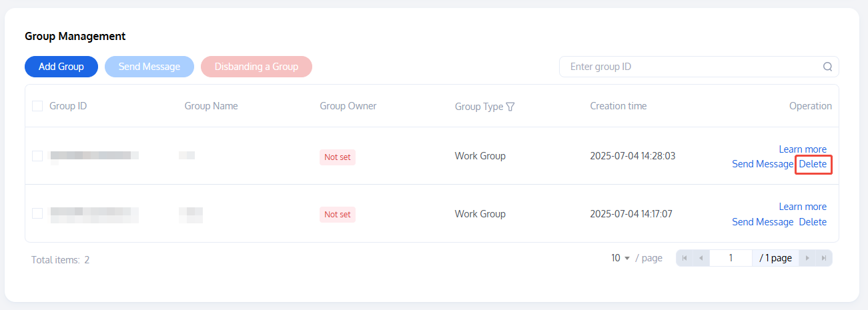Viewport: 868px width, 310px height.
Task: Open the Group Type filter icon
Action: pyautogui.click(x=510, y=107)
